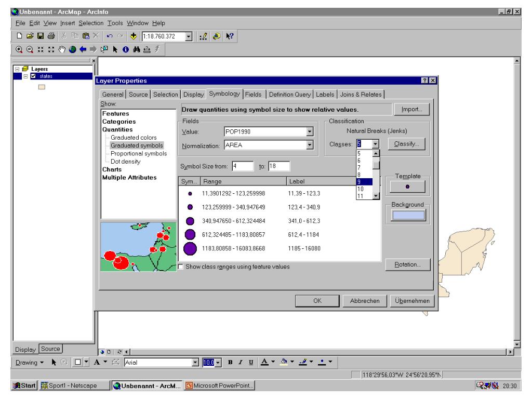The width and height of the screenshot is (532, 399).
Task: Open the Drawing menu dropdown
Action: click(x=30, y=362)
